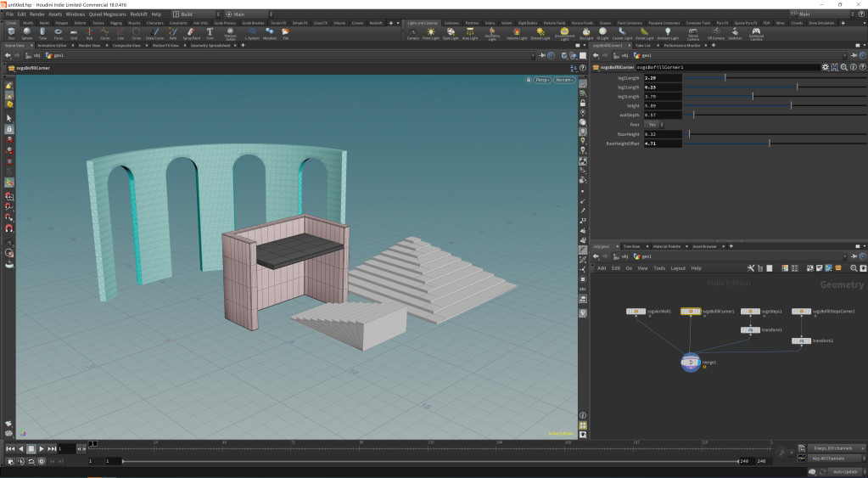Image resolution: width=868 pixels, height=478 pixels.
Task: Select the L-System shelf tool
Action: tap(252, 33)
